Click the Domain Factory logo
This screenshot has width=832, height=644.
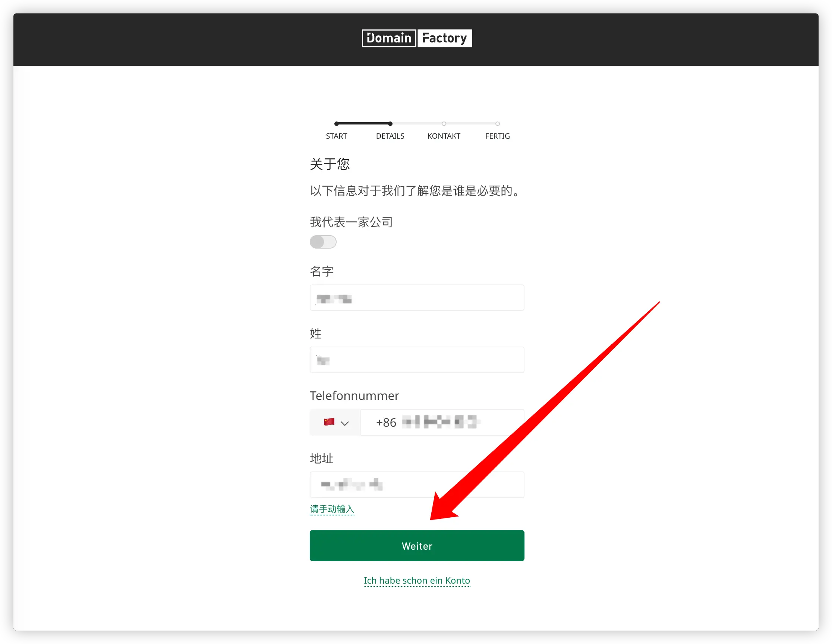coord(417,38)
